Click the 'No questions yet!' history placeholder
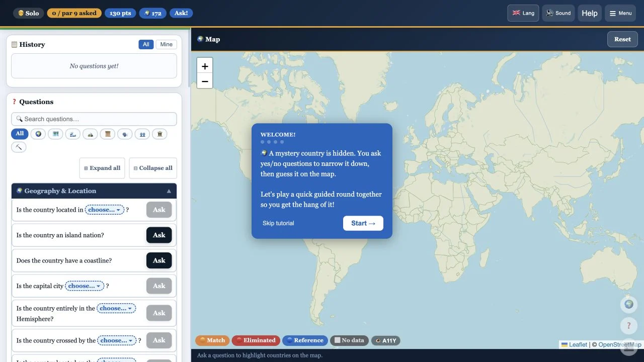 [x=94, y=66]
